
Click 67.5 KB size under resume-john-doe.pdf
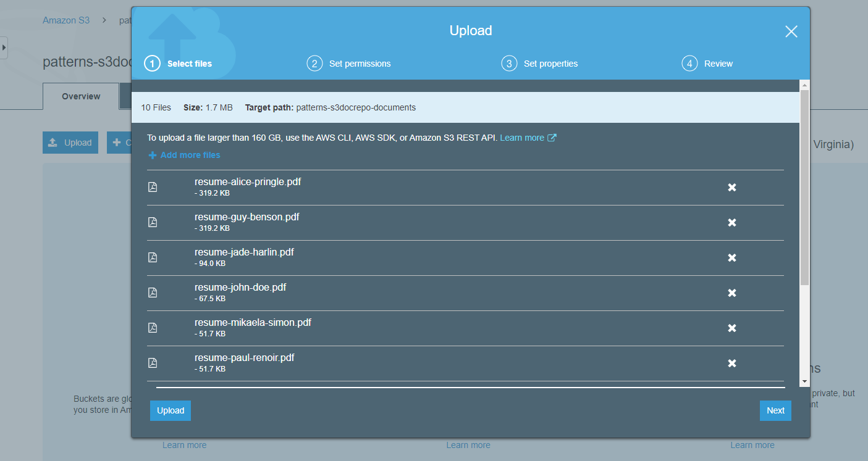coord(210,299)
